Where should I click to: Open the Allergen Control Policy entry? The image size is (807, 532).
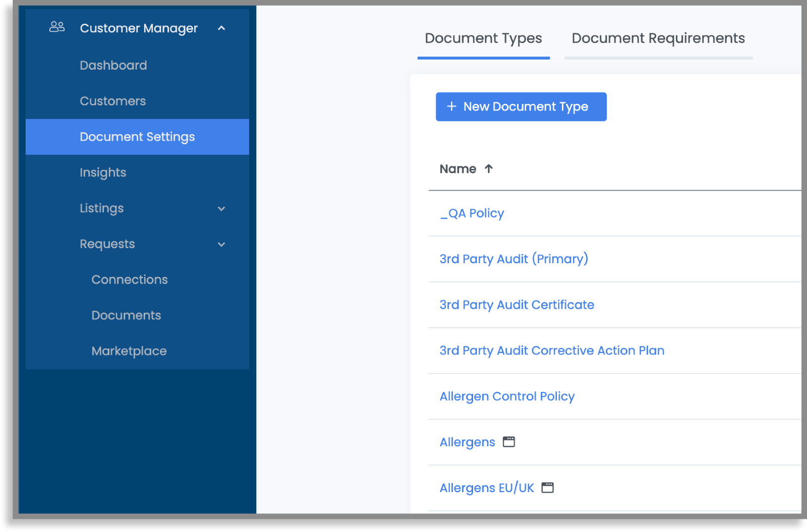[507, 396]
